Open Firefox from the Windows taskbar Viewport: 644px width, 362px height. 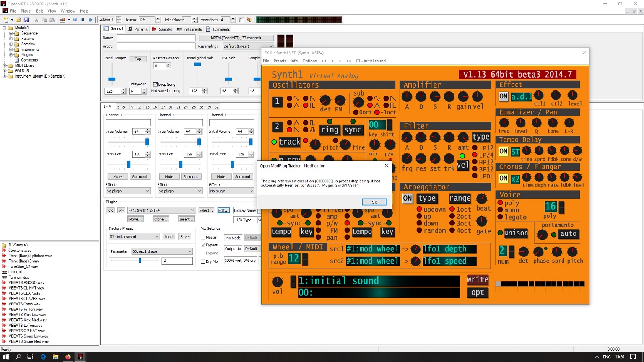click(x=68, y=357)
